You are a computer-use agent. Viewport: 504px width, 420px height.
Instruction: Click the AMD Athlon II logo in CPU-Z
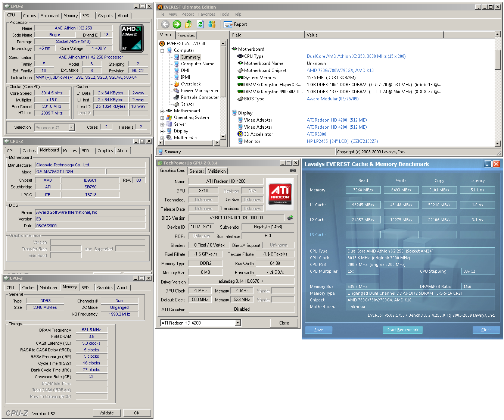tap(132, 38)
